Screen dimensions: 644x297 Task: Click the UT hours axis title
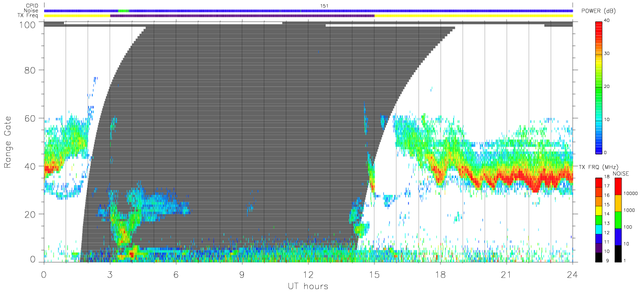click(x=307, y=285)
